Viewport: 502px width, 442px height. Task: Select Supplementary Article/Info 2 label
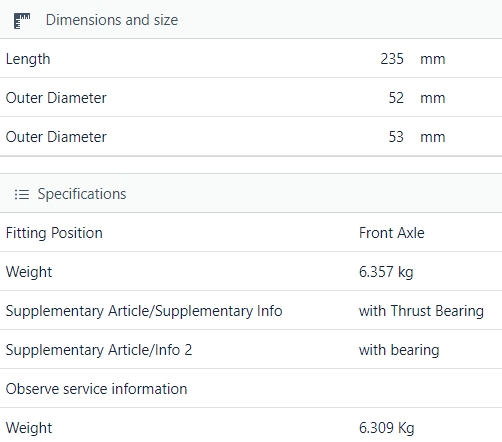point(99,350)
